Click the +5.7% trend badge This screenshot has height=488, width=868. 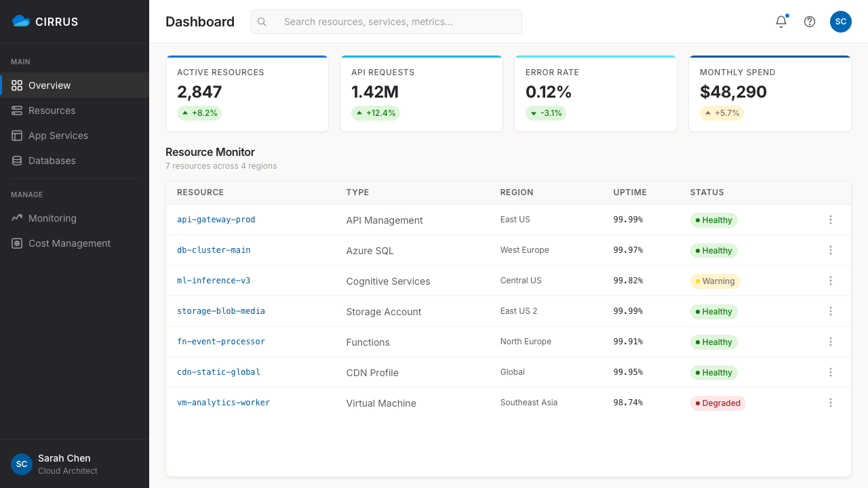click(722, 113)
